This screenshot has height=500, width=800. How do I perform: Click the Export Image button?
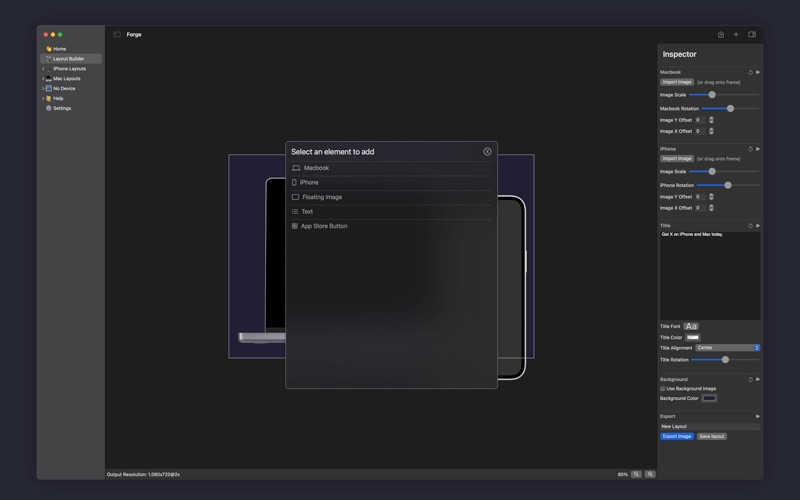point(677,437)
